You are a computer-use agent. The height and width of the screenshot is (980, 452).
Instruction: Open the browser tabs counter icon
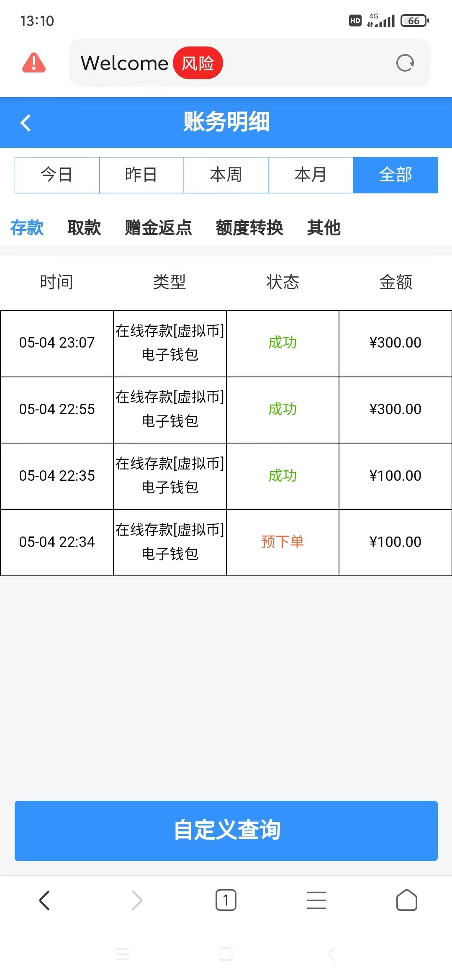226,900
